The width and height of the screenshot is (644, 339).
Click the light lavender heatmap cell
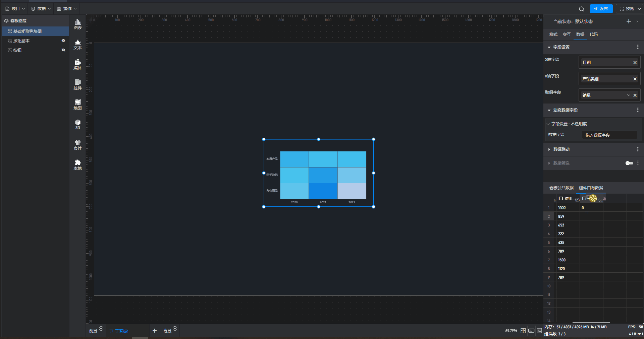[x=352, y=191]
